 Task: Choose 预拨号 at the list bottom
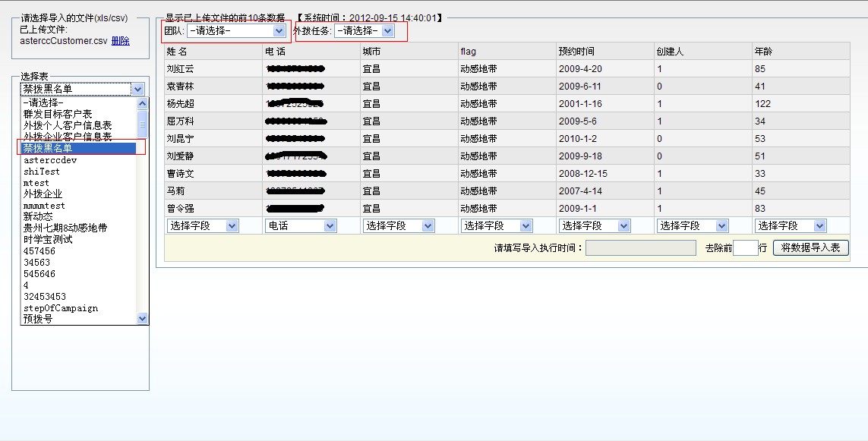(x=38, y=320)
